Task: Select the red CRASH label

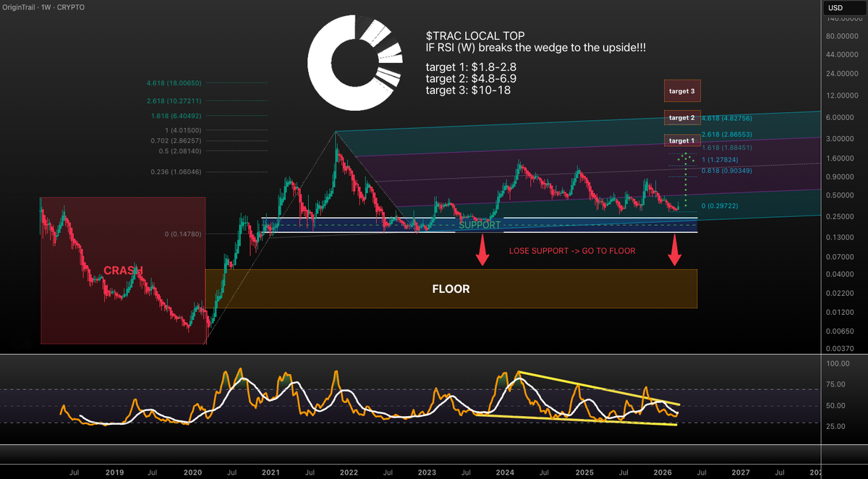Action: (x=123, y=270)
